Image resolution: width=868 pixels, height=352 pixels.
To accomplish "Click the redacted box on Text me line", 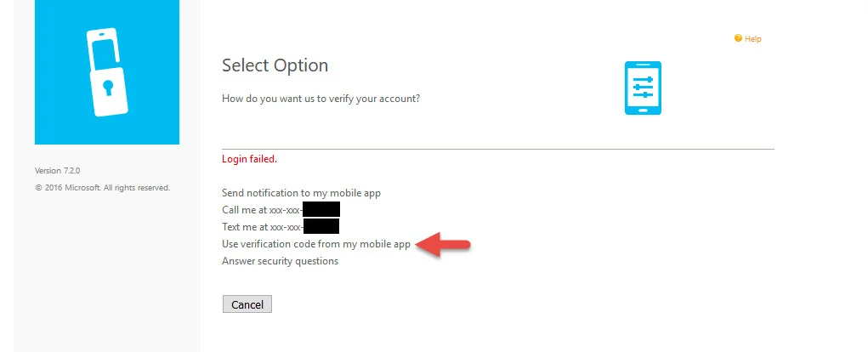I will point(321,226).
